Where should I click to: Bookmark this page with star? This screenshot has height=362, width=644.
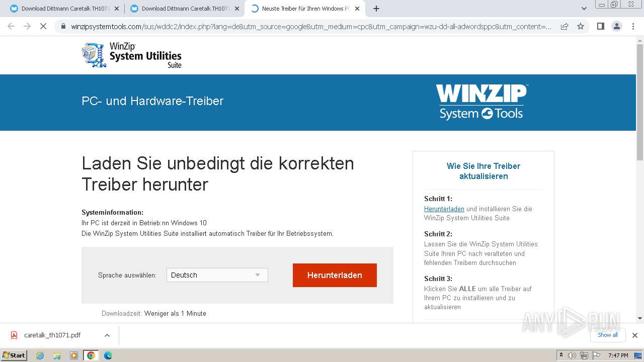point(581,27)
